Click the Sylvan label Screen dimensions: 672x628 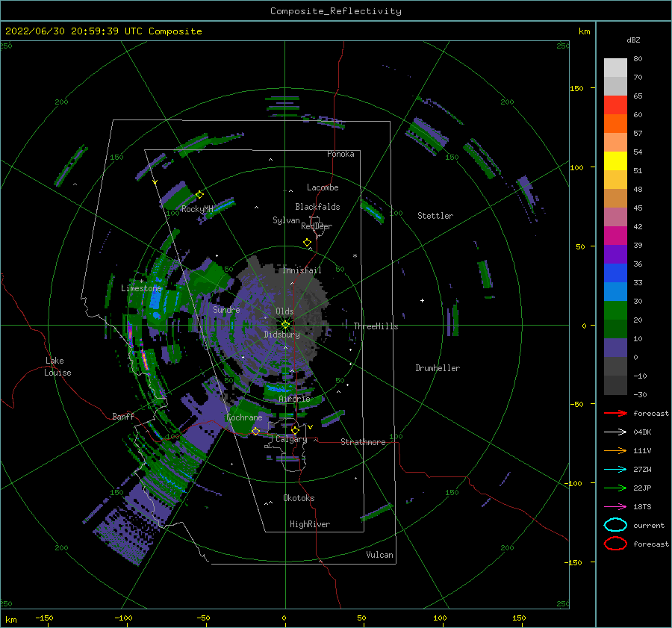[286, 220]
